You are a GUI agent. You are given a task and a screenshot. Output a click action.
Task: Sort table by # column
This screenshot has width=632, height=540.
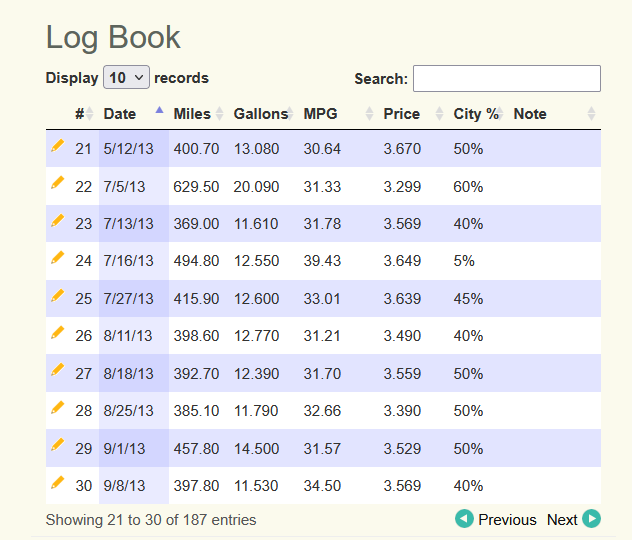coord(84,114)
